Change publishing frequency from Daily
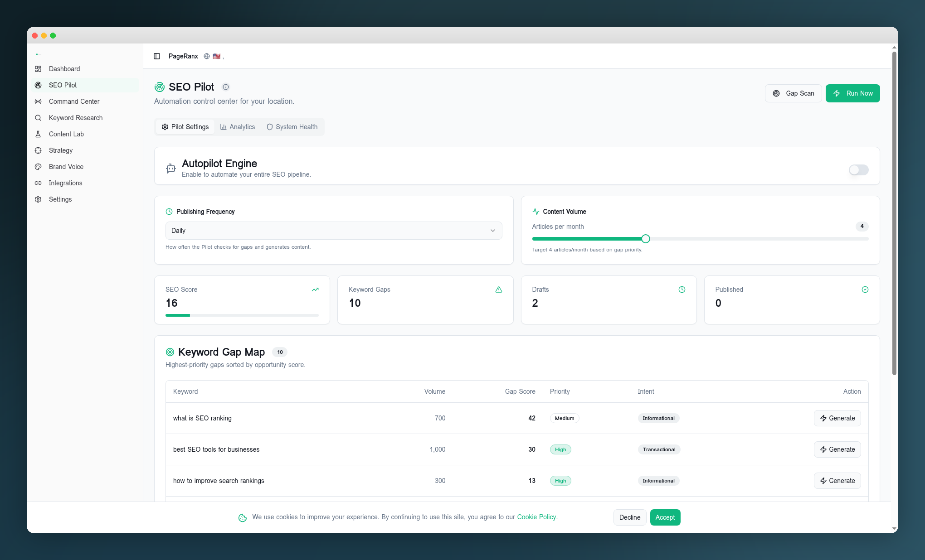 (x=334, y=231)
